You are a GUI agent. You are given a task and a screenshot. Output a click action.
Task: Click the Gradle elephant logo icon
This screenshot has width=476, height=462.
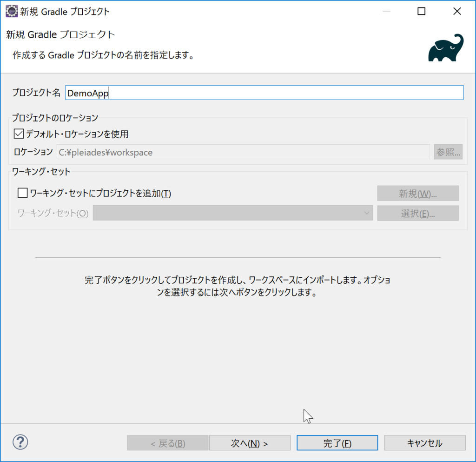(x=445, y=47)
